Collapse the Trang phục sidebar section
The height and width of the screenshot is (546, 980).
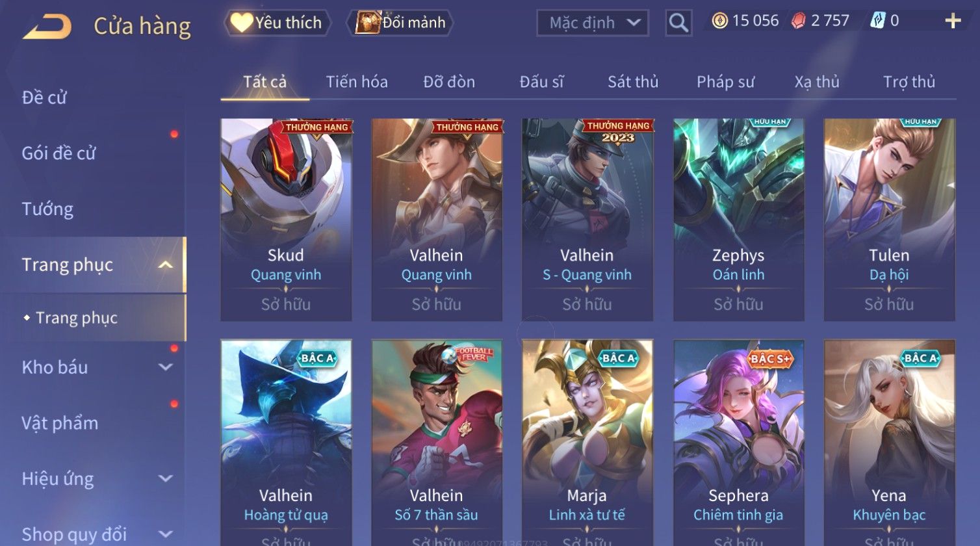[x=166, y=265]
